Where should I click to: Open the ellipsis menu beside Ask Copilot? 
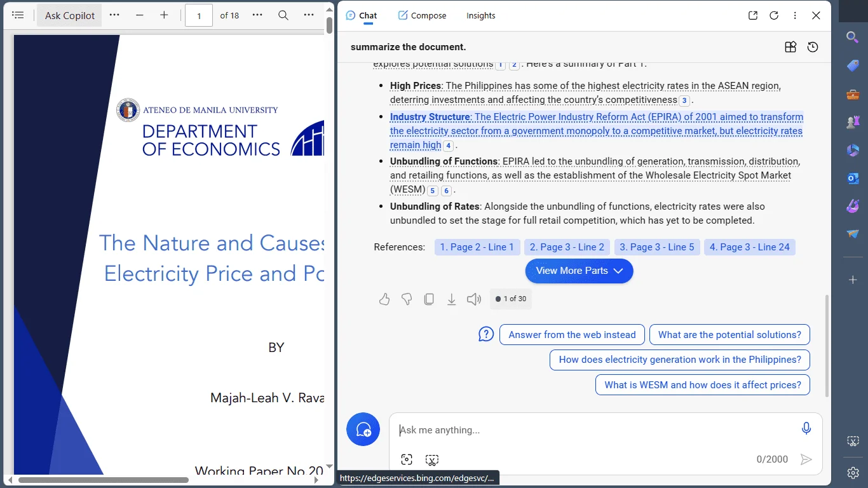point(114,15)
